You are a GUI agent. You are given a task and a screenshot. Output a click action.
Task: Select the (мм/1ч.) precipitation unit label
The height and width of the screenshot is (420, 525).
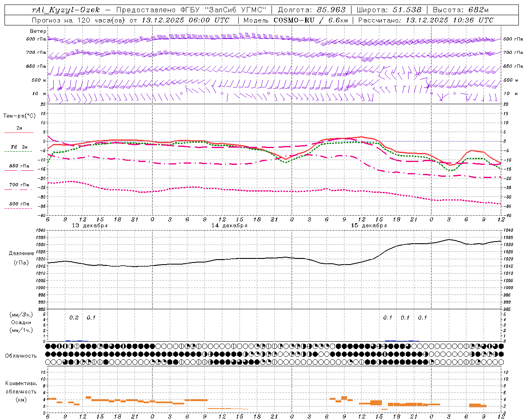point(21,330)
